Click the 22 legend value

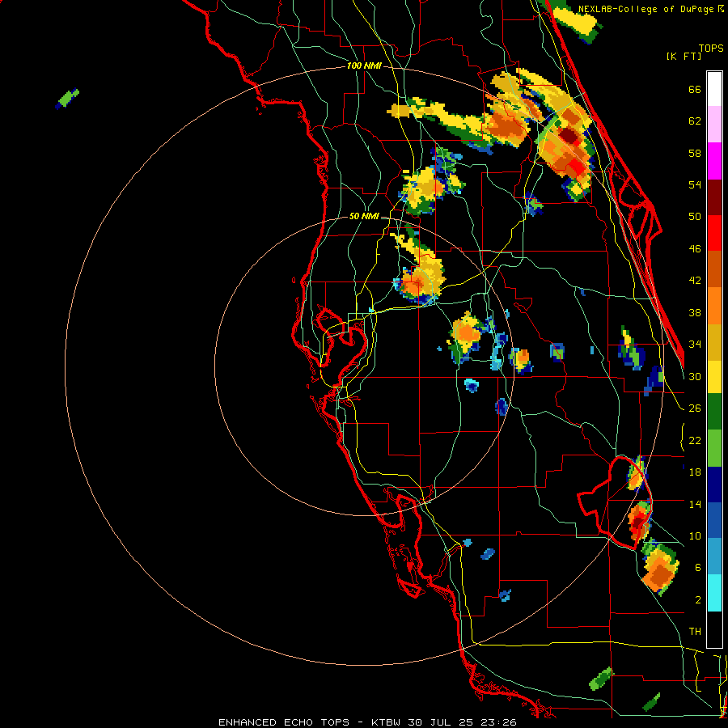pos(695,440)
